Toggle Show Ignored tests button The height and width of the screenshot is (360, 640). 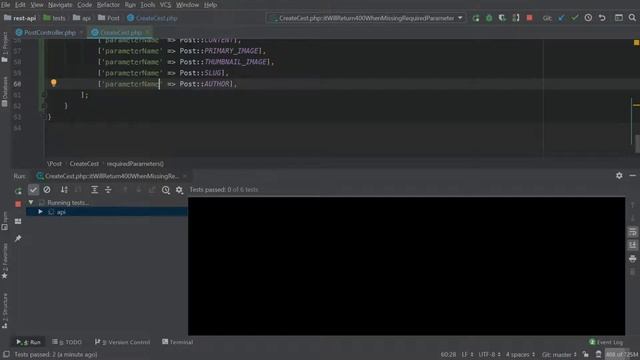click(47, 190)
